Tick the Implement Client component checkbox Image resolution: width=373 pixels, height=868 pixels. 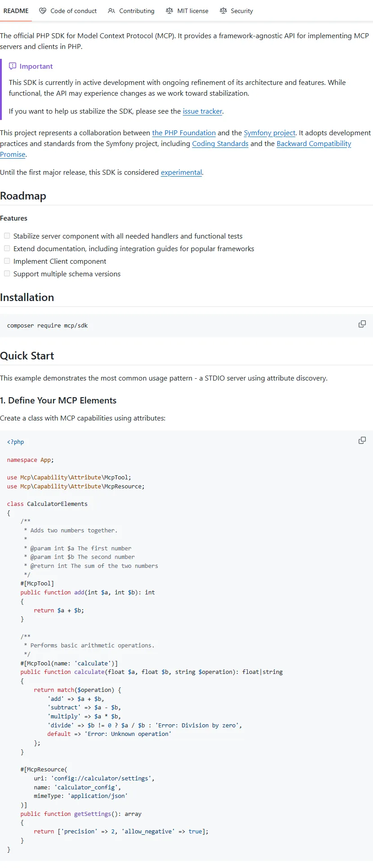click(7, 261)
